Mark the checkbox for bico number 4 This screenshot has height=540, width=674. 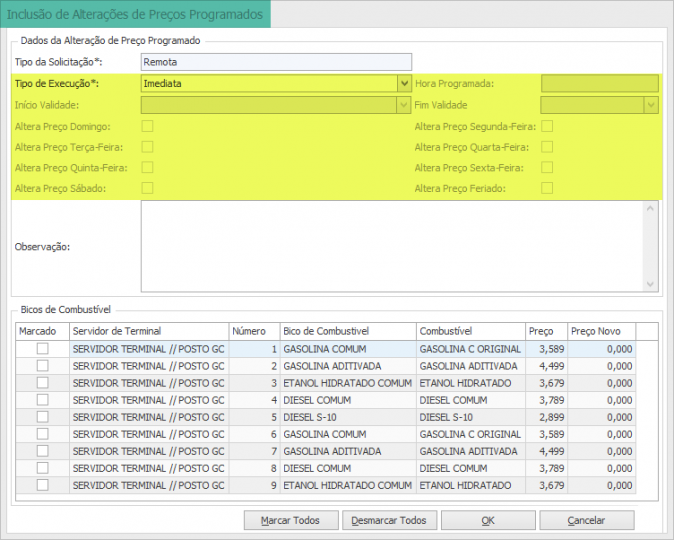(43, 399)
